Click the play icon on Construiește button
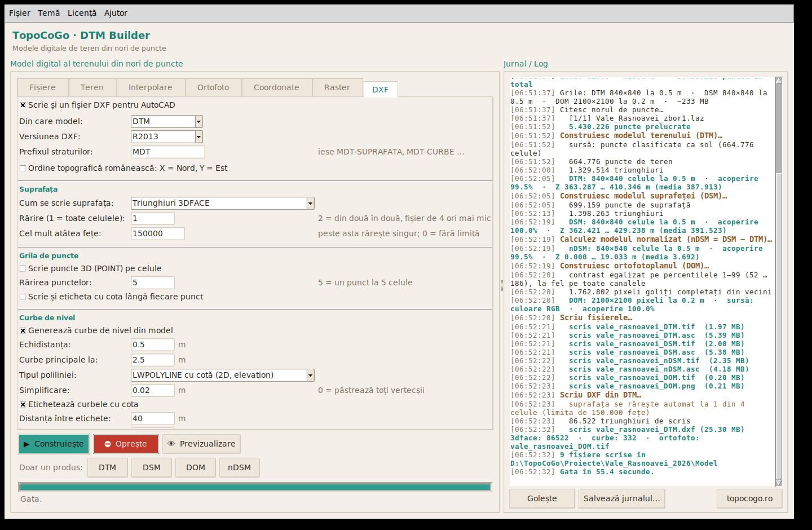812x530 pixels. pyautogui.click(x=27, y=444)
